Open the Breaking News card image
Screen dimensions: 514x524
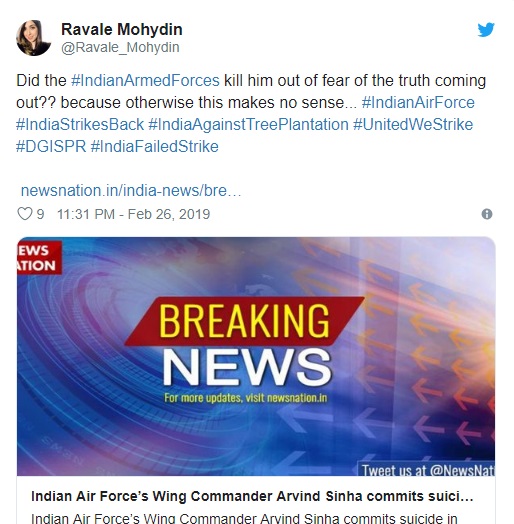(256, 356)
